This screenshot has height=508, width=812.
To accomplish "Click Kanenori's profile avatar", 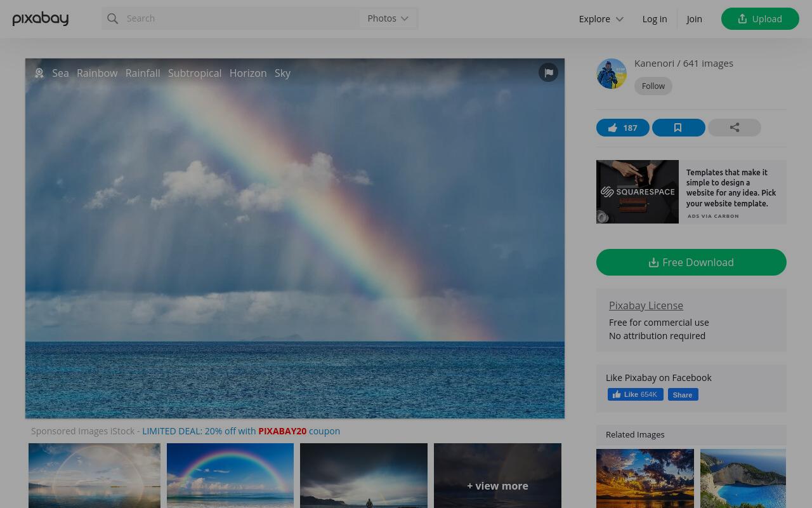I will (612, 74).
